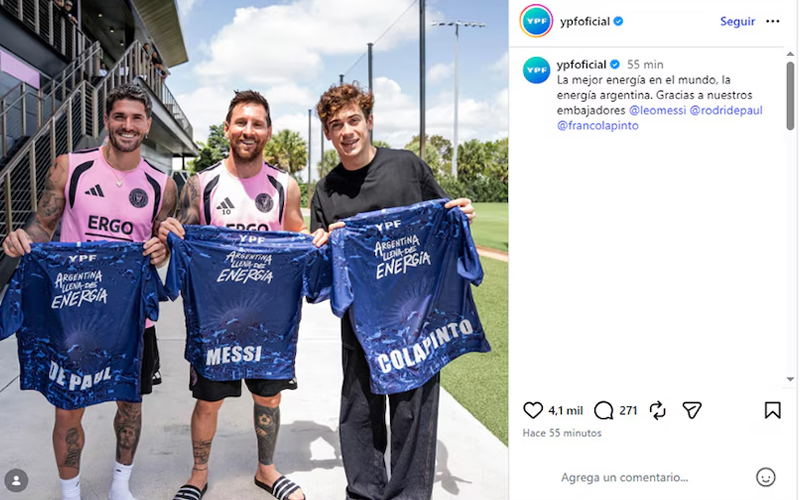This screenshot has width=800, height=500.
Task: Open more options three-dot menu
Action: coord(772,21)
